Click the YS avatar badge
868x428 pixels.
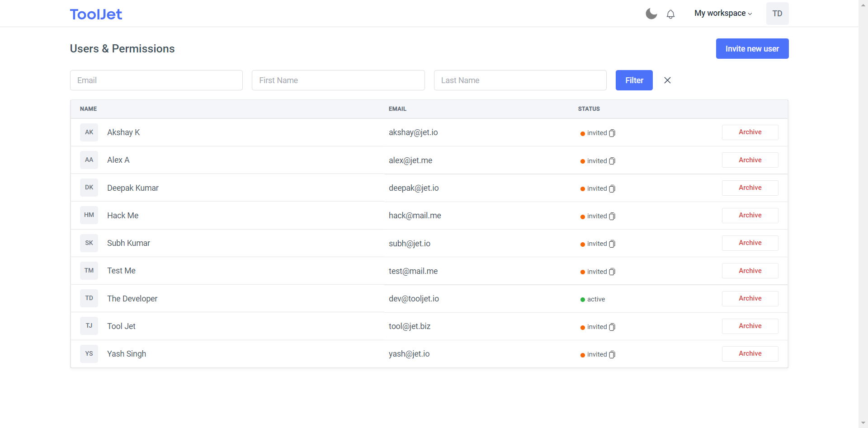click(89, 354)
